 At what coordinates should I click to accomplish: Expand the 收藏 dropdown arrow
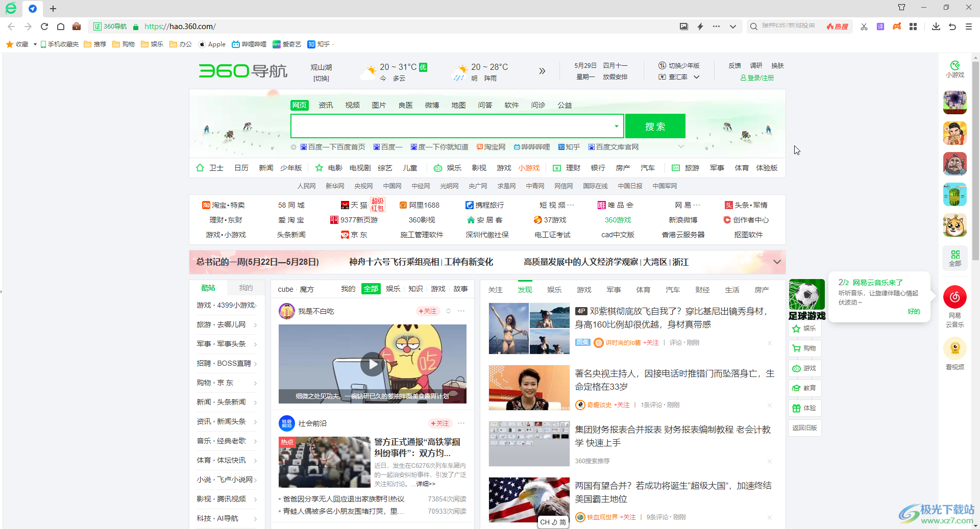point(35,44)
